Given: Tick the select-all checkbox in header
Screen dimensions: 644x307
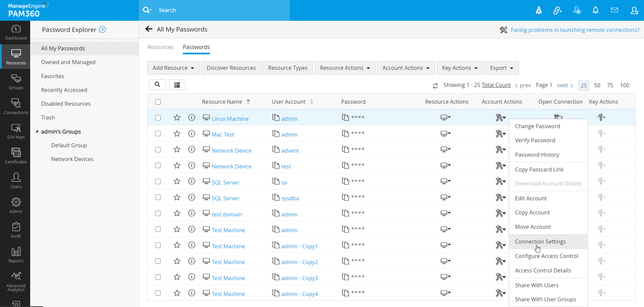Looking at the screenshot, I should 158,102.
